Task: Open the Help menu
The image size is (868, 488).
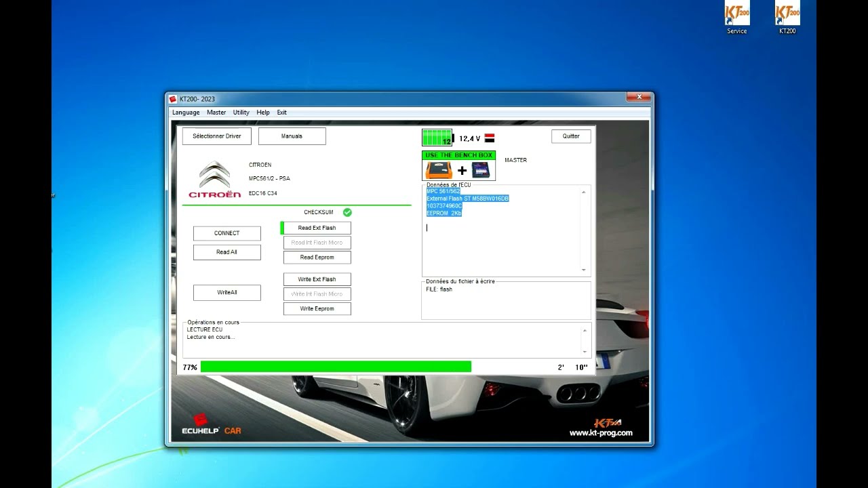Action: (263, 113)
